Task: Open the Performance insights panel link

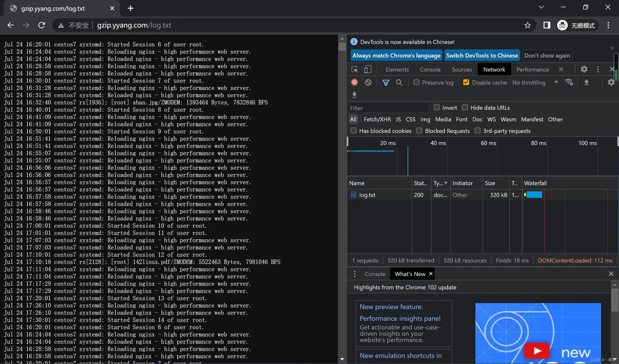Action: point(400,318)
